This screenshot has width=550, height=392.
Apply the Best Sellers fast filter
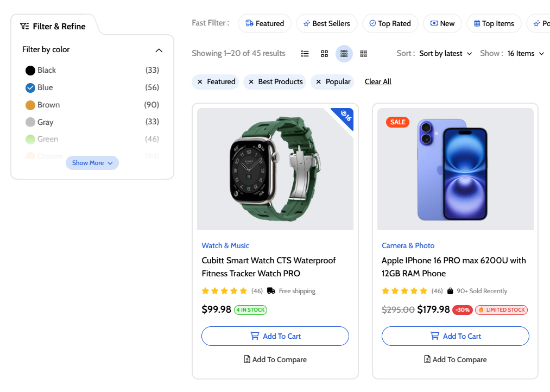[x=326, y=24]
